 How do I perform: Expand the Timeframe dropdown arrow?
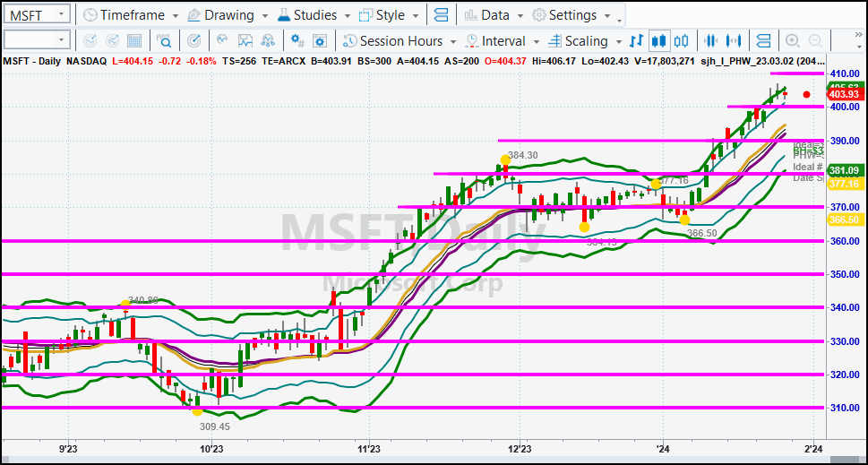(x=176, y=15)
